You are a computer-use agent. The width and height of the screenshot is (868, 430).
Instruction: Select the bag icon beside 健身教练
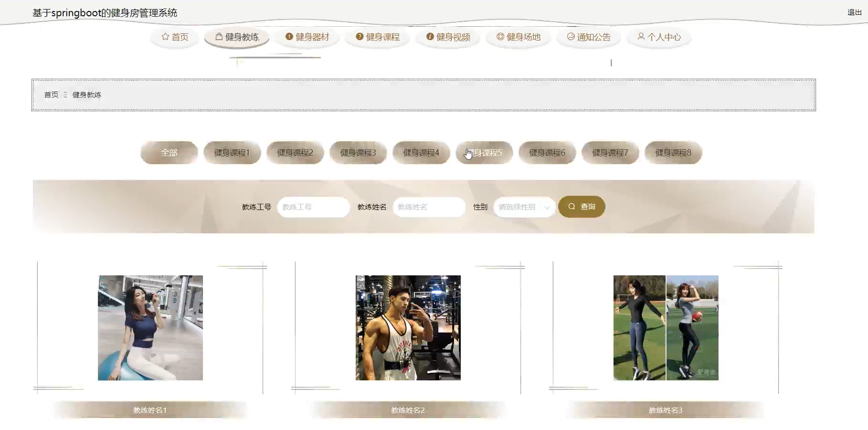pos(219,36)
